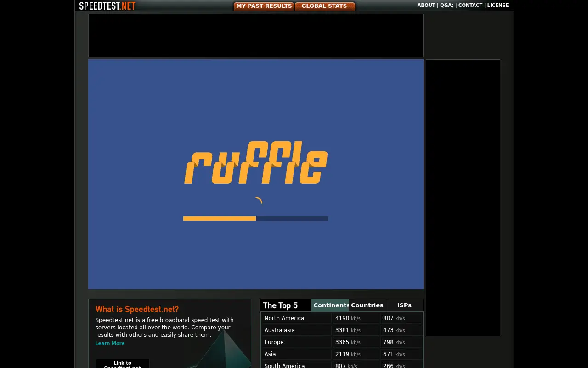The width and height of the screenshot is (588, 368).
Task: Select the Continents tab
Action: (330, 305)
